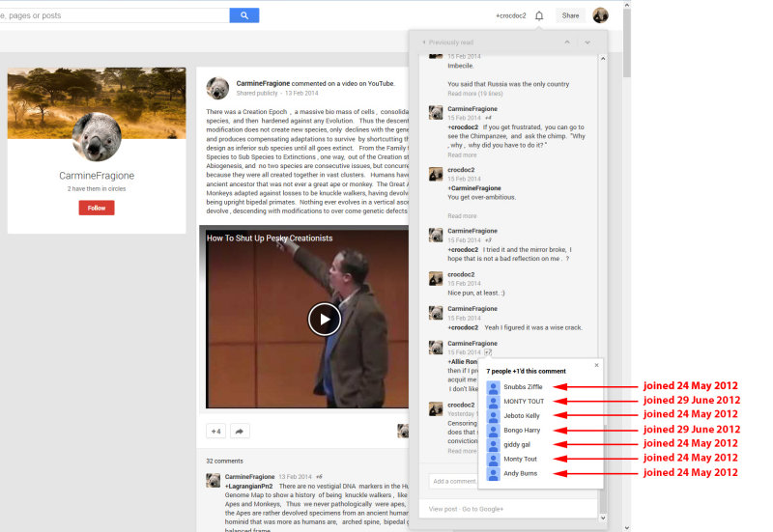Click the notification panel scroll-up arrow
Screen dimensions: 773x532
[x=603, y=59]
